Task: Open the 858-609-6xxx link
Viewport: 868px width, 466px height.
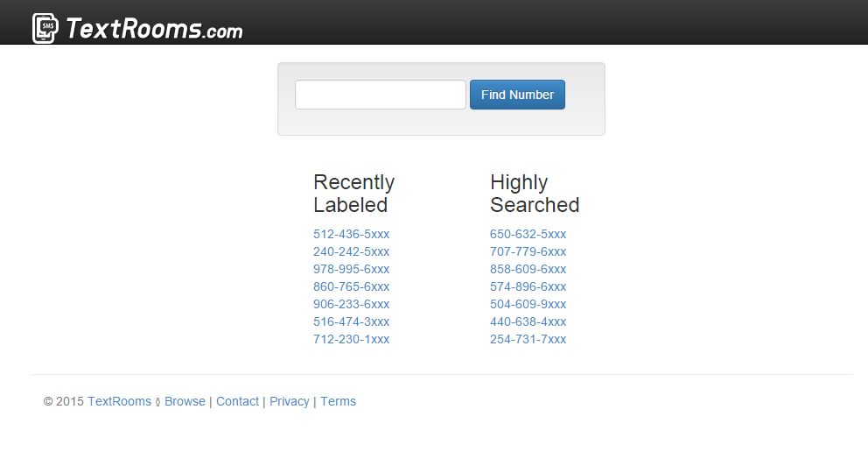Action: [528, 269]
